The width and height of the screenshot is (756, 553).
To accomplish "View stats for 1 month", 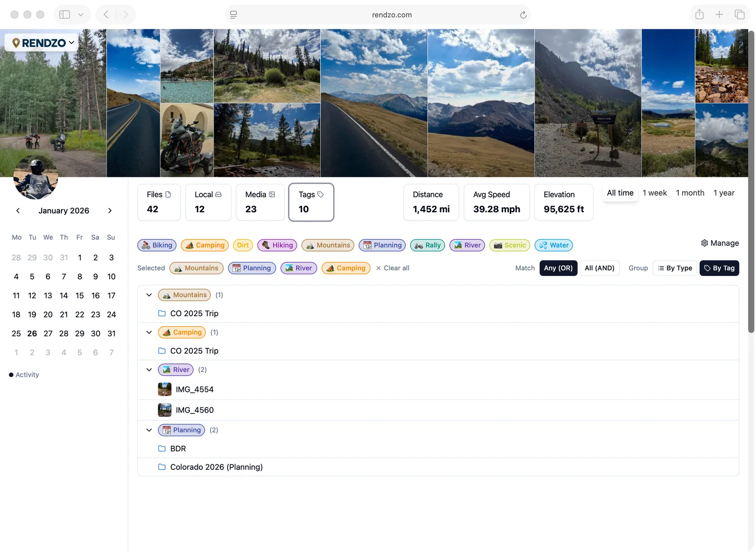I will 690,193.
